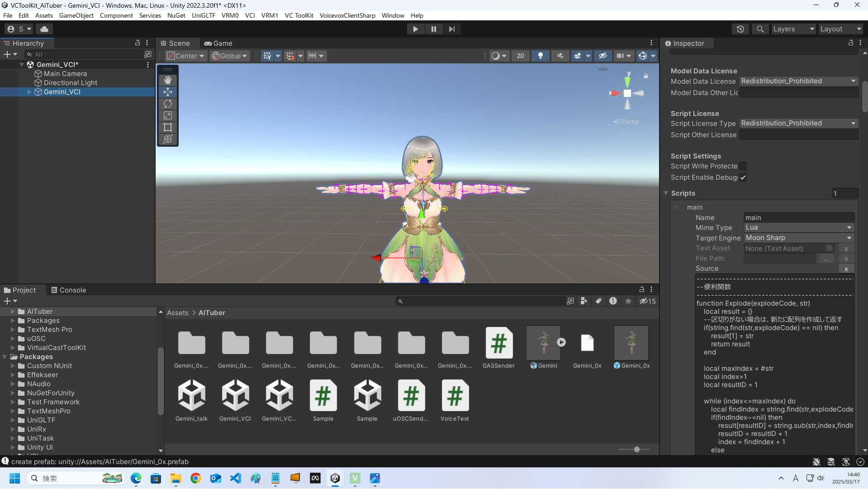The image size is (868, 489).
Task: Expand the Gemini_VCI hierarchy object
Action: [x=29, y=92]
